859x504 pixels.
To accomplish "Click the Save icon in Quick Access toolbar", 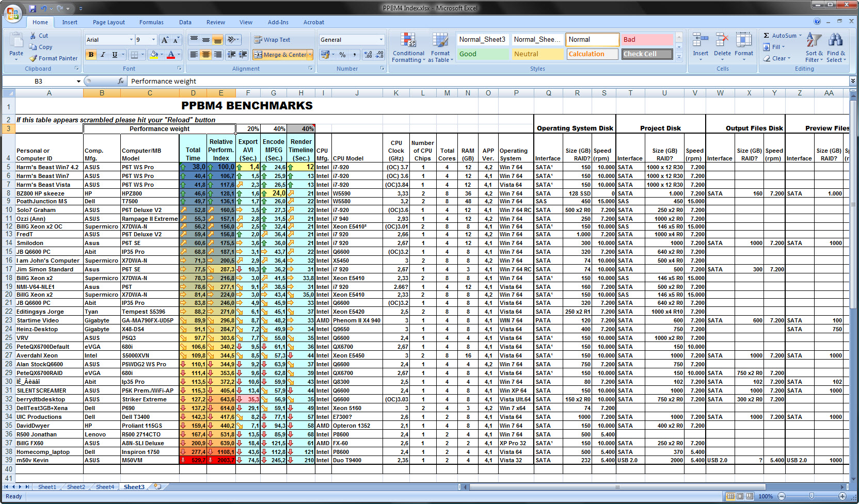I will point(33,8).
